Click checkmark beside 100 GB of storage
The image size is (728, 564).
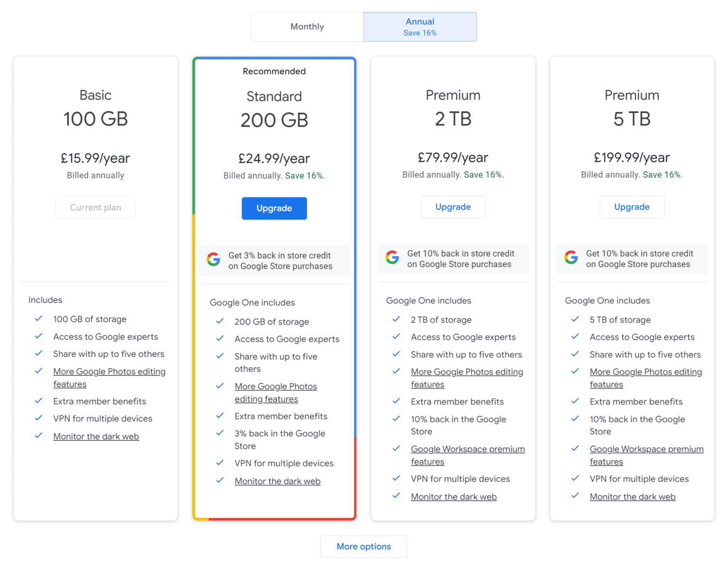click(x=39, y=319)
